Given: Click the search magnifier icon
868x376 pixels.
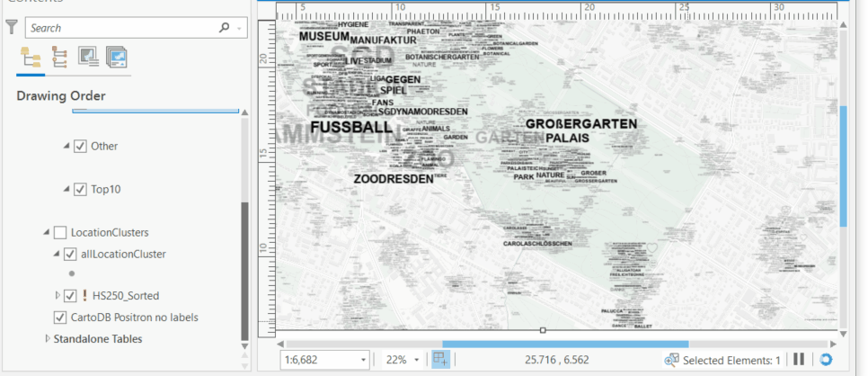Looking at the screenshot, I should (x=225, y=27).
